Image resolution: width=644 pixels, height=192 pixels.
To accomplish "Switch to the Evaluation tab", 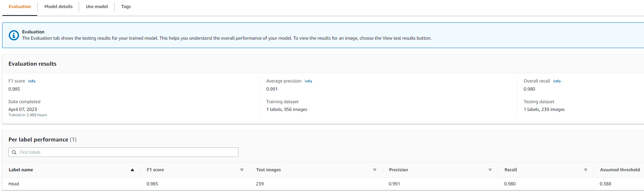I will click(x=20, y=7).
